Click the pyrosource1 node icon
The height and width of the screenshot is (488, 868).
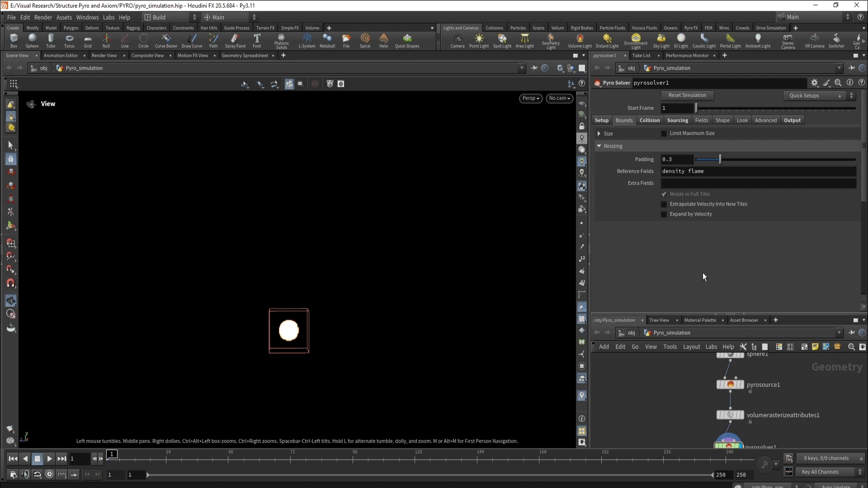(730, 385)
